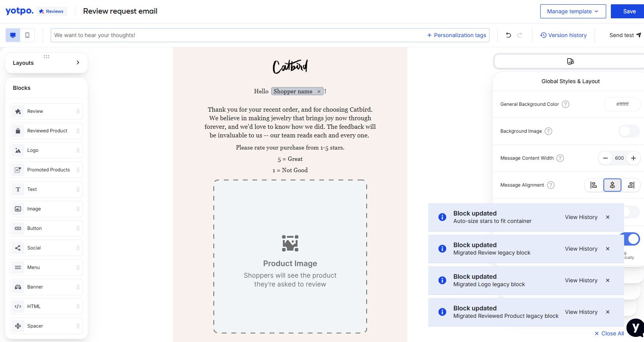Show help for Message Content Width
644x342 pixels.
coord(560,158)
